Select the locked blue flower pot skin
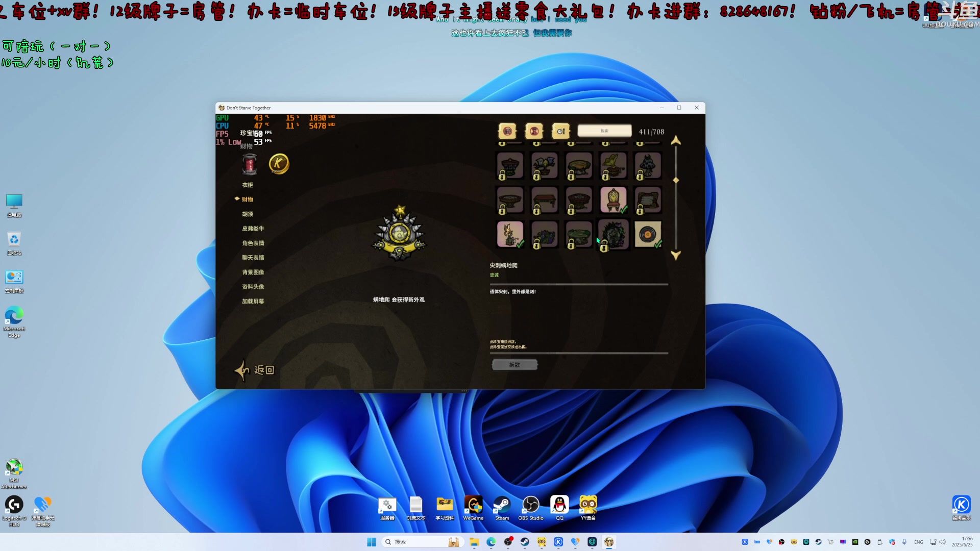The width and height of the screenshot is (980, 551). [545, 165]
